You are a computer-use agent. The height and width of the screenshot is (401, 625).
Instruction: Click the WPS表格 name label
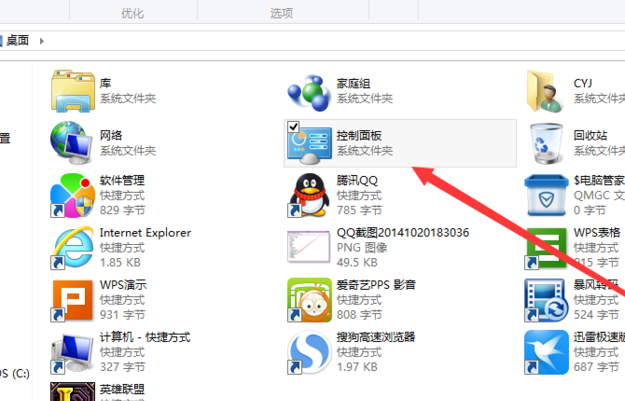597,232
